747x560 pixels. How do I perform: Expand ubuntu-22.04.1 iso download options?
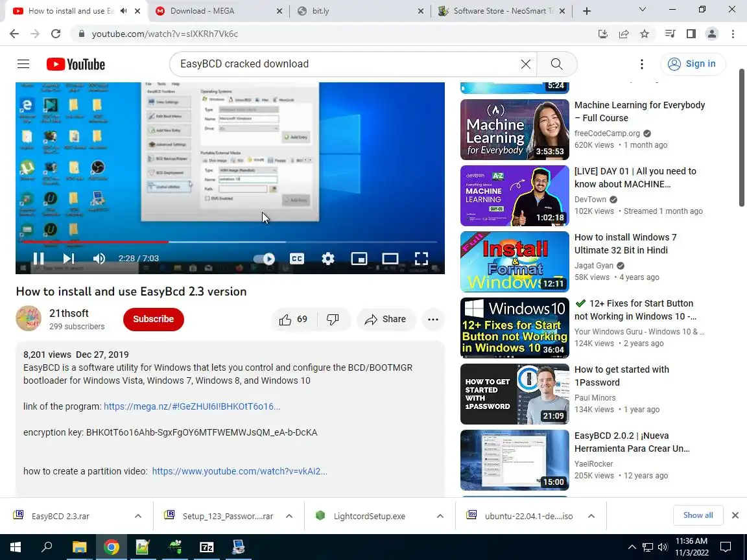coord(591,516)
